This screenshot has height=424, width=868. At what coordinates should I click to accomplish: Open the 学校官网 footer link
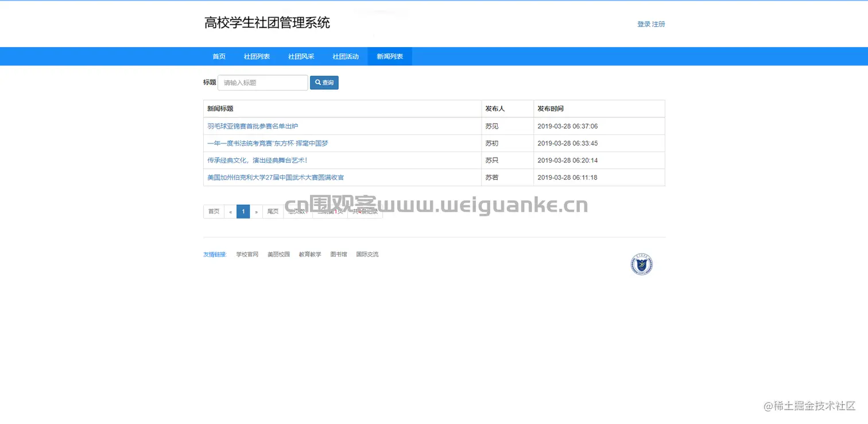(x=247, y=254)
